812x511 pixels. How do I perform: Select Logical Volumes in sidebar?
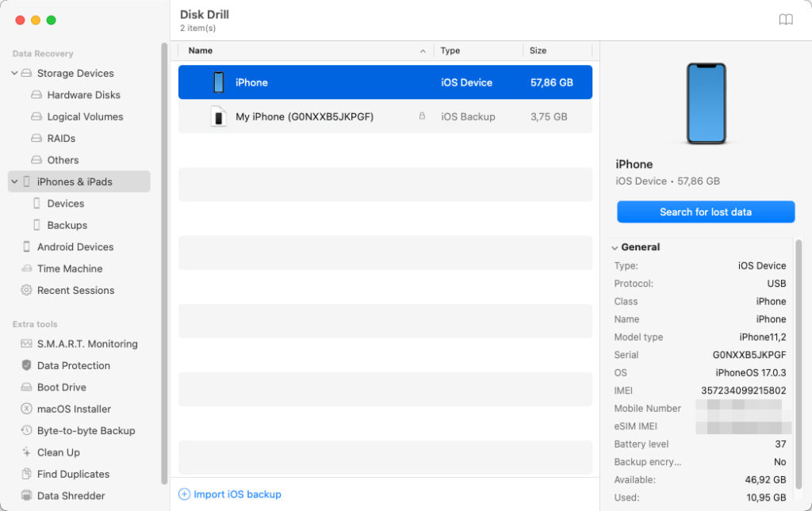(x=85, y=116)
